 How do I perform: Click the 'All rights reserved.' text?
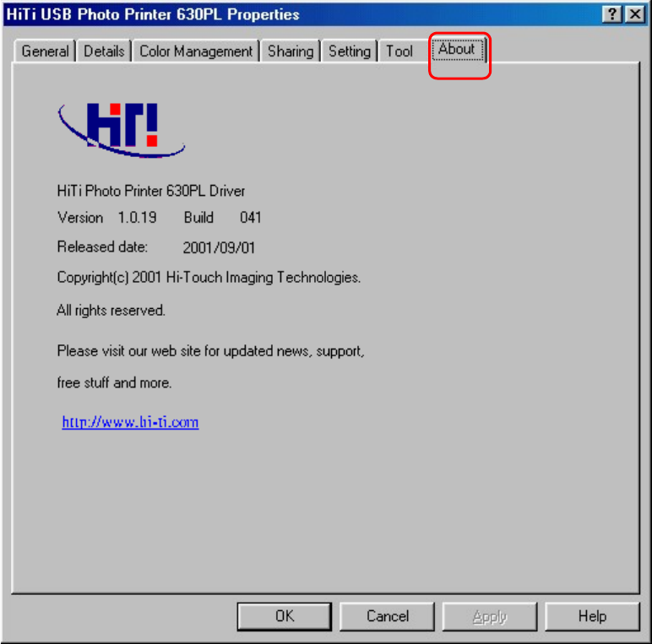click(x=111, y=310)
